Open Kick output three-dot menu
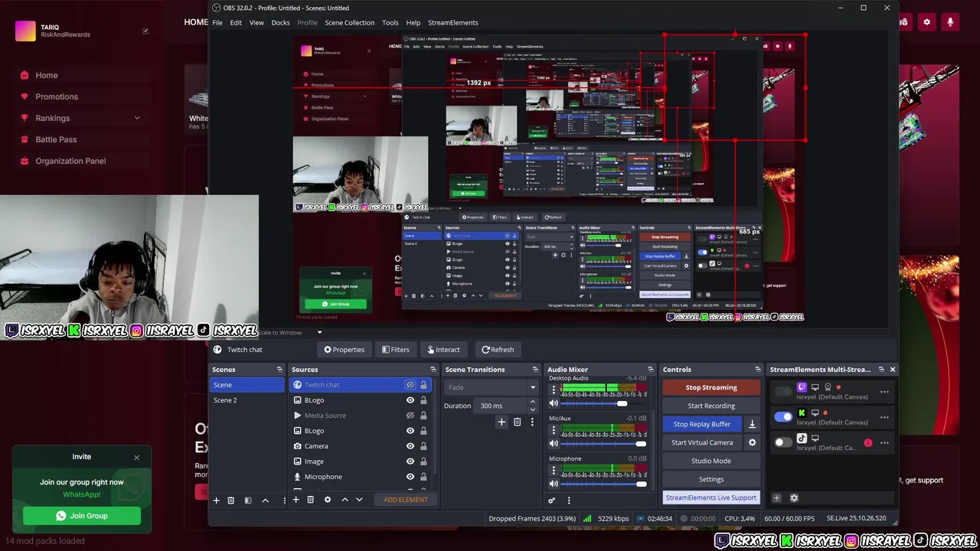The image size is (980, 551). coord(884,417)
